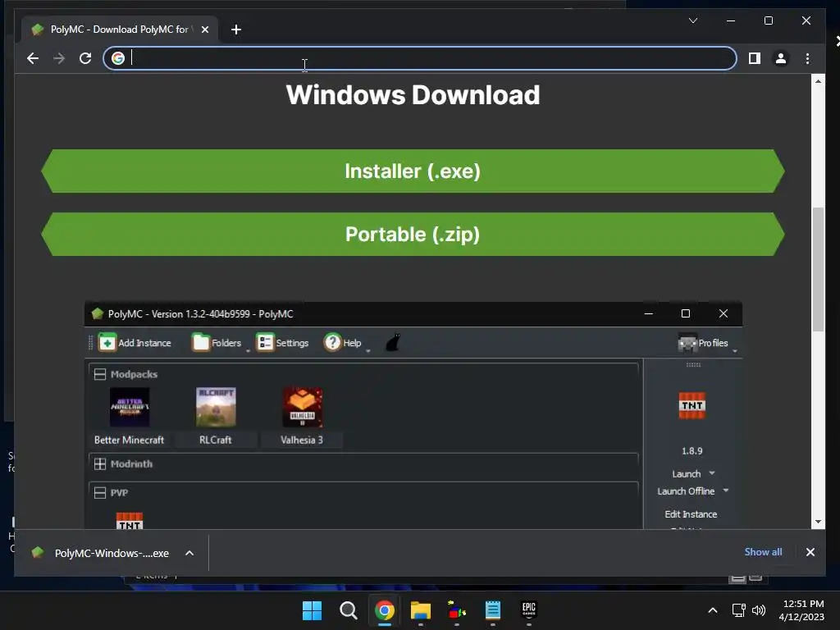
Task: Click Edit Instance in side panel
Action: pos(691,514)
